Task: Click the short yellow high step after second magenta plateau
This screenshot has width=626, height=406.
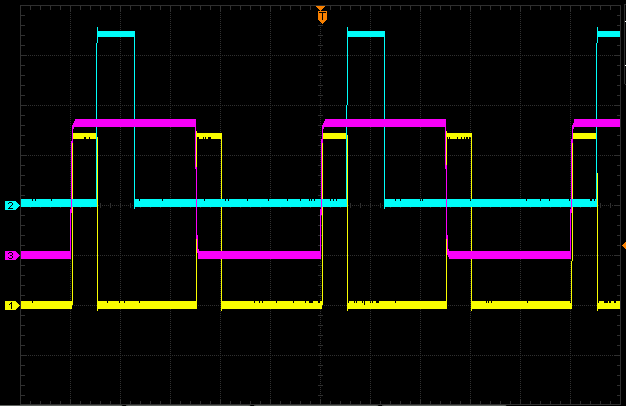Action: coord(459,136)
